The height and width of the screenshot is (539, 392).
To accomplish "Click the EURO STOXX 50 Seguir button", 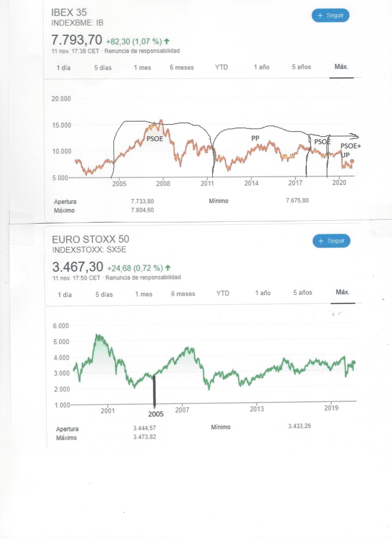I will [331, 241].
